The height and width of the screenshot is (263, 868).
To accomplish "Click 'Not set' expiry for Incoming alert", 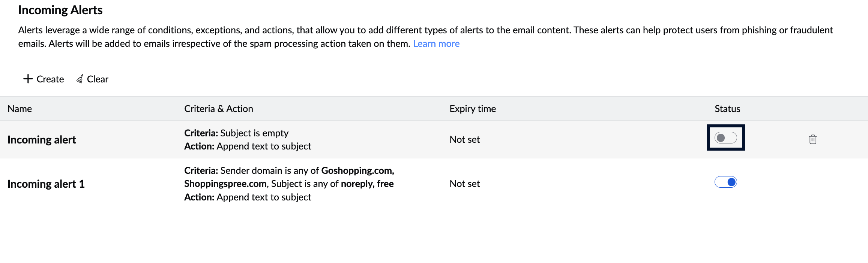I will pos(465,139).
